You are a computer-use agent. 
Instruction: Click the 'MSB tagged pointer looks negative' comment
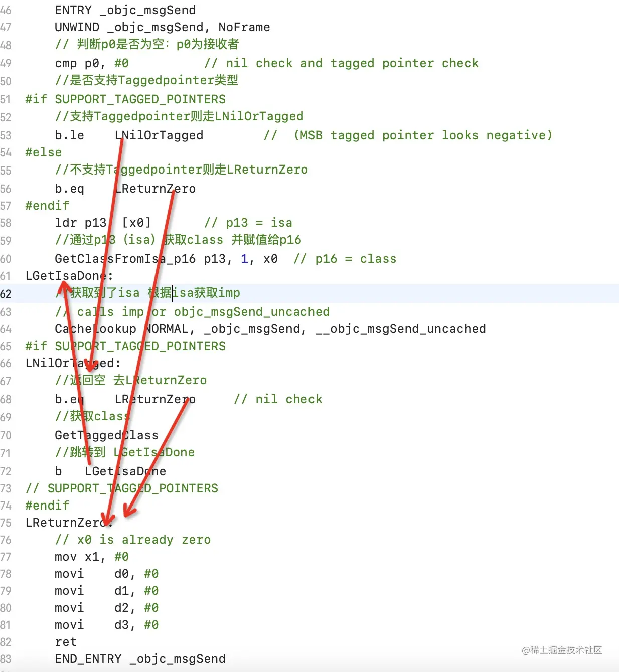coord(408,135)
